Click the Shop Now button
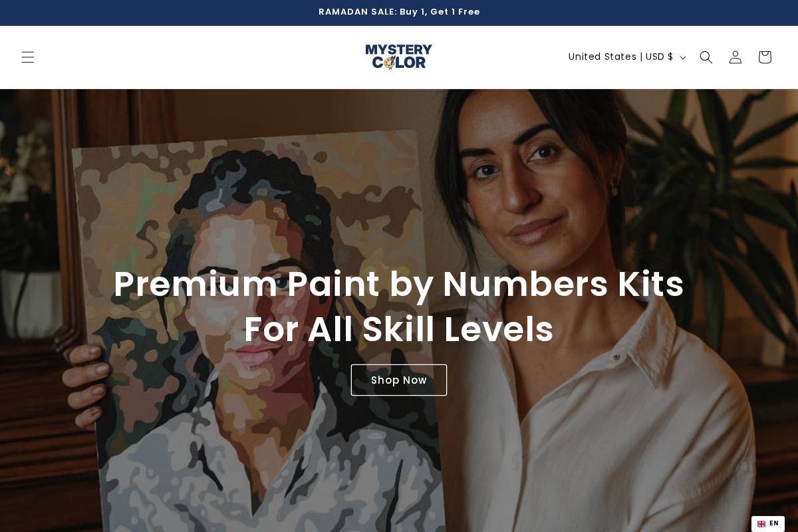 (399, 380)
